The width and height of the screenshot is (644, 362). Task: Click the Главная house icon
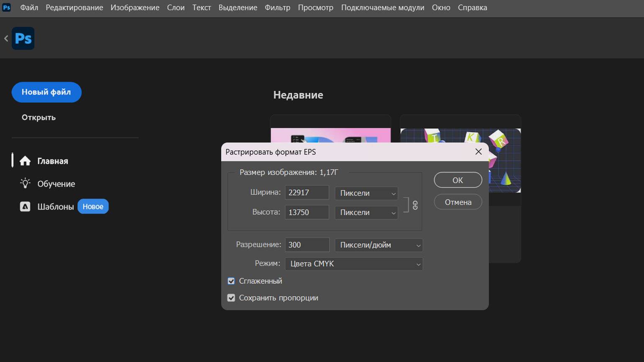coord(25,161)
